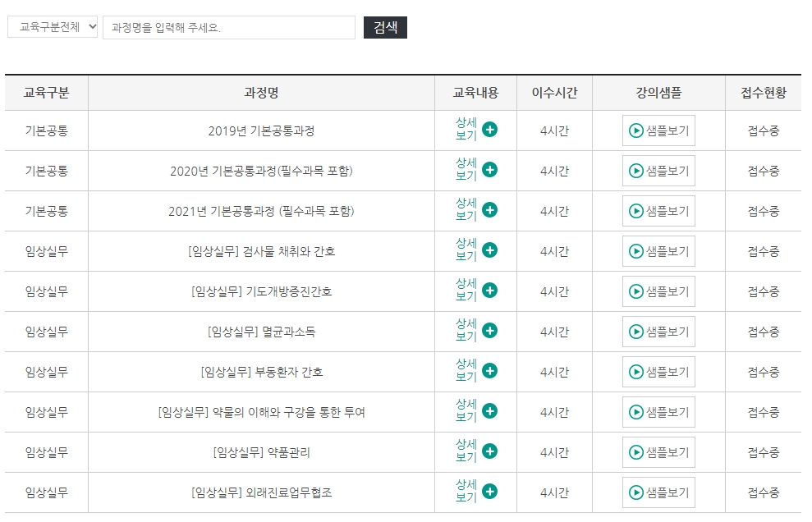This screenshot has width=812, height=522.
Task: Open 상세보기 plus icon for 멸균과소독
Action: [489, 331]
